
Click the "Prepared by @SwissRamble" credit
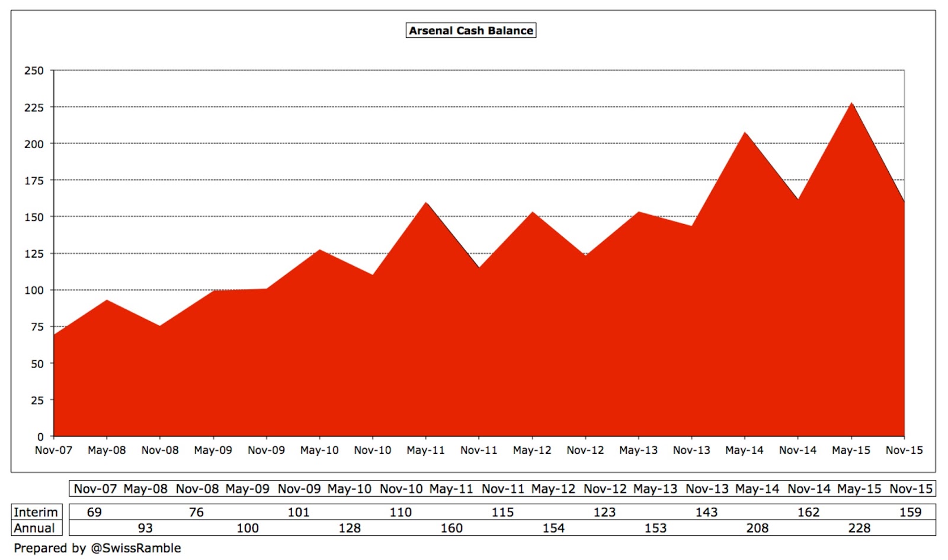[98, 548]
